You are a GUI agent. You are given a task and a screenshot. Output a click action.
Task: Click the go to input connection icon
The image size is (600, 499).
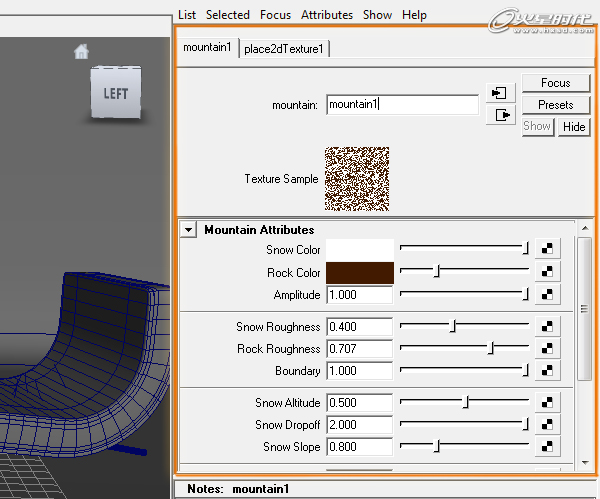tap(500, 93)
